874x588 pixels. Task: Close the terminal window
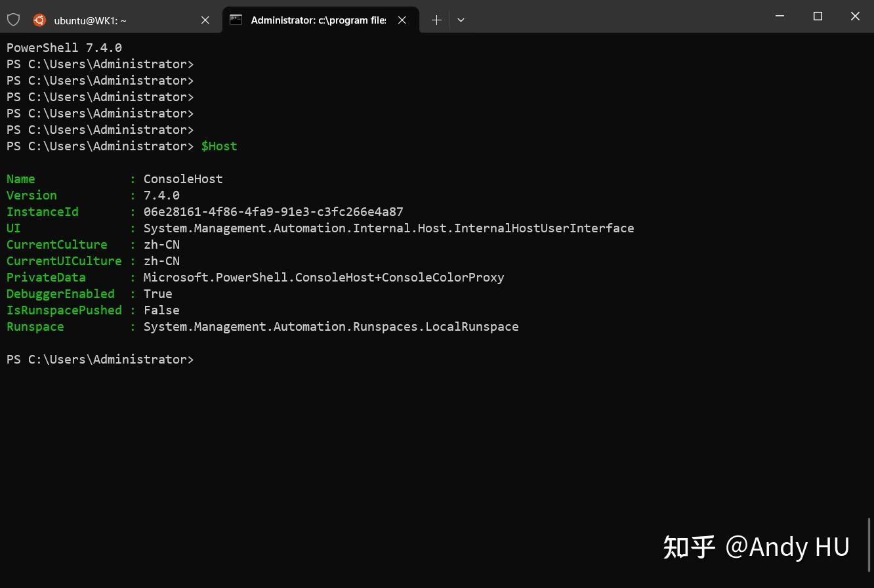[x=855, y=16]
